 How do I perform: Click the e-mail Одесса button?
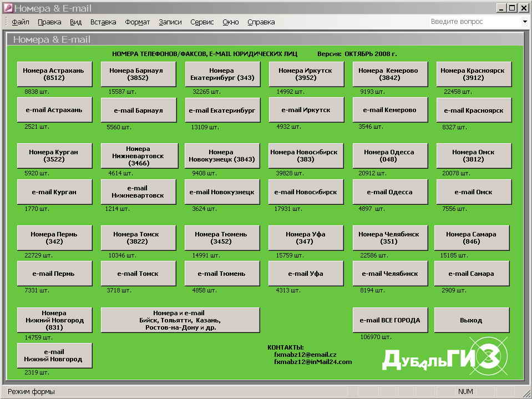(390, 192)
